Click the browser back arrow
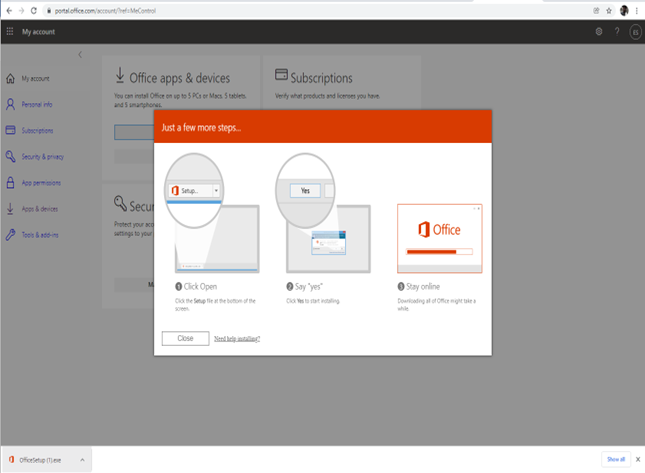This screenshot has width=645, height=473. tap(9, 11)
